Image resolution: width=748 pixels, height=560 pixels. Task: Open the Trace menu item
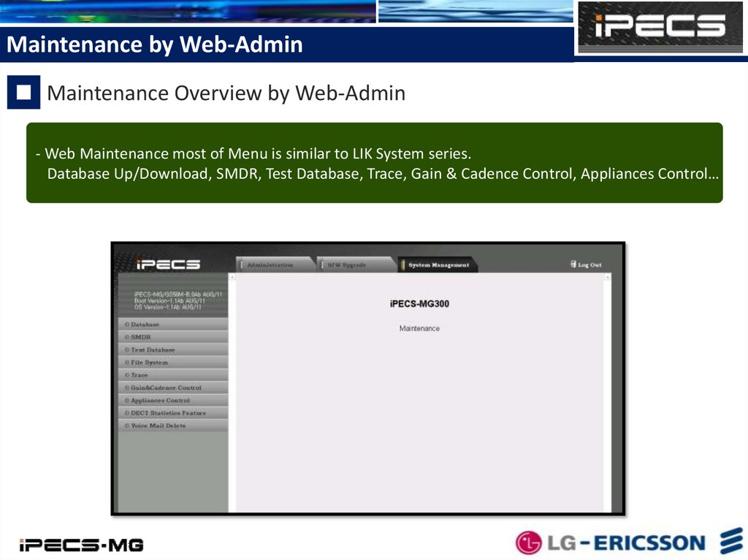pos(173,375)
